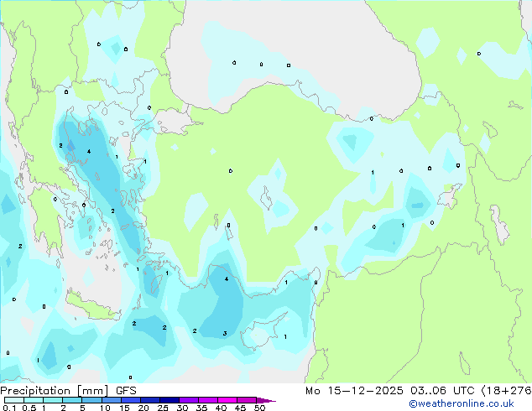This screenshot has width=532, height=411.
Task: Select legend tick label '10'
Action: 105,408
